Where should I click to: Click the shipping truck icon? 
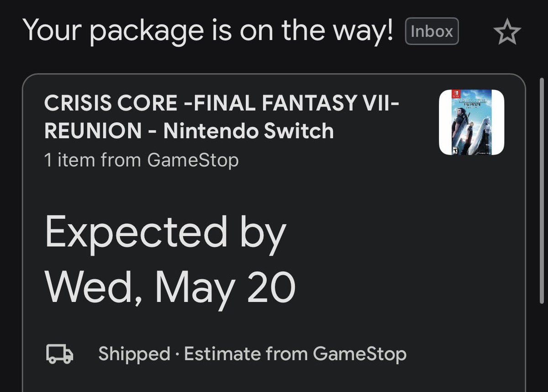[x=60, y=354]
